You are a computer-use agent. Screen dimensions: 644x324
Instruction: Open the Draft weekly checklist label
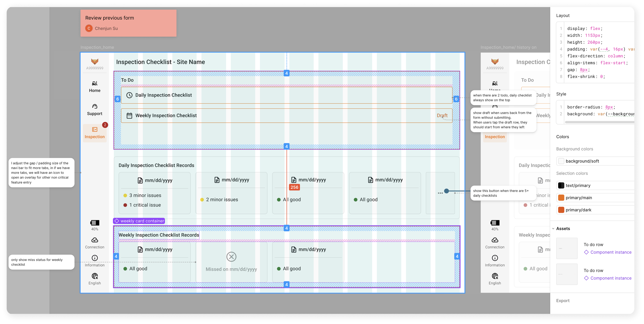[x=442, y=116]
